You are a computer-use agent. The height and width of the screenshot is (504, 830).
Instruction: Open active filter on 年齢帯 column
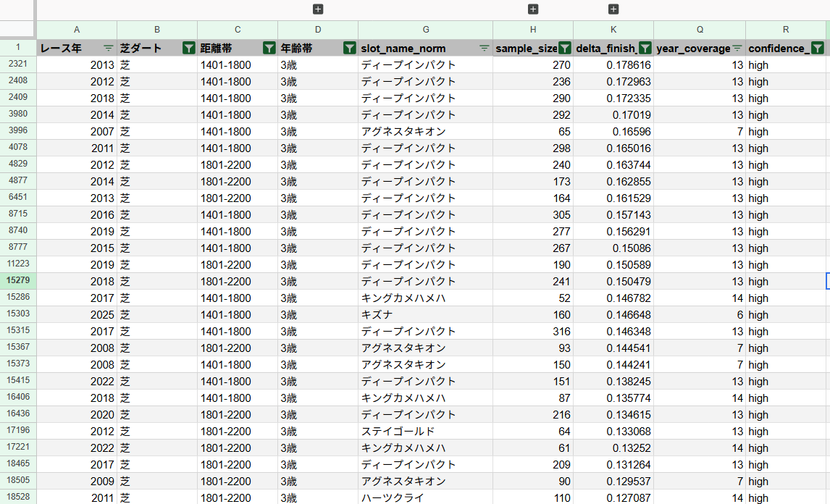tap(349, 49)
